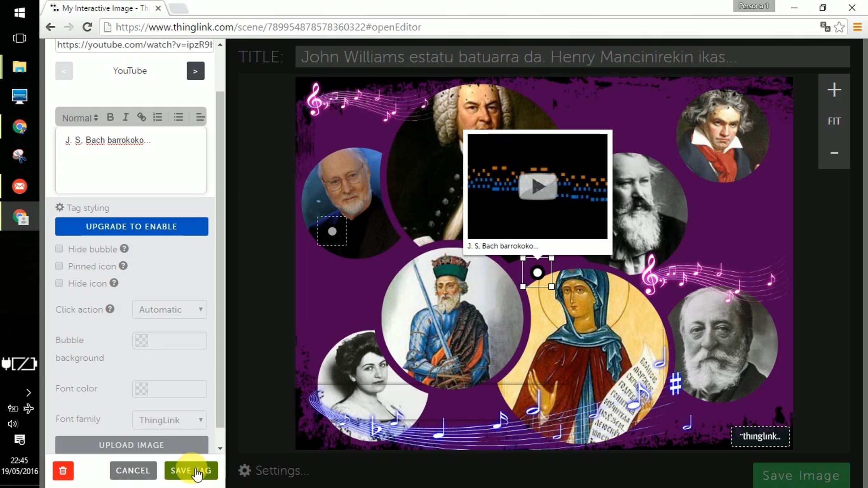Viewport: 868px width, 488px height.
Task: Open image Settings link
Action: click(273, 470)
